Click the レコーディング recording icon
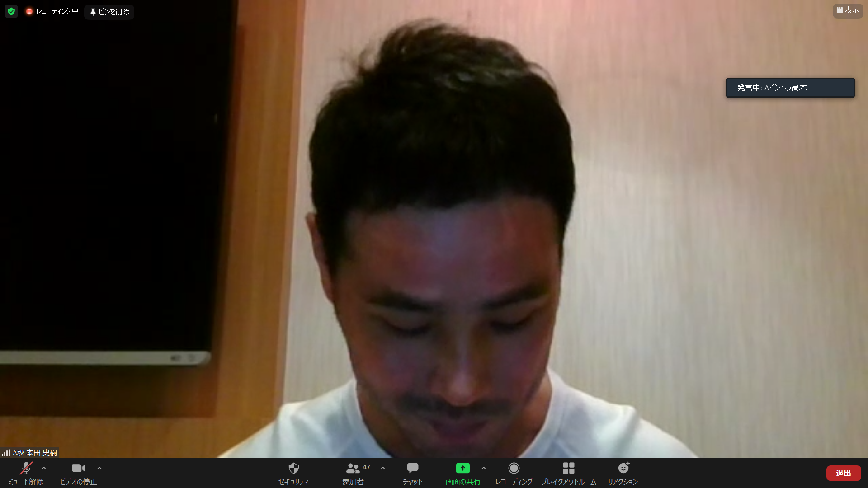The image size is (868, 488). tap(514, 468)
